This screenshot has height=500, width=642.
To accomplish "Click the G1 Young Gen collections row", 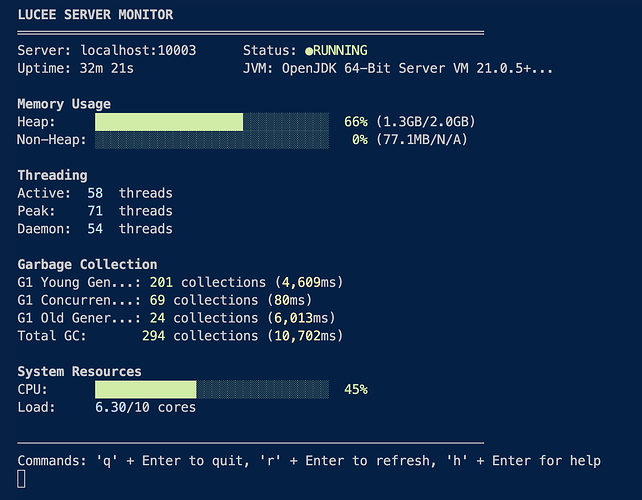I will click(x=180, y=283).
